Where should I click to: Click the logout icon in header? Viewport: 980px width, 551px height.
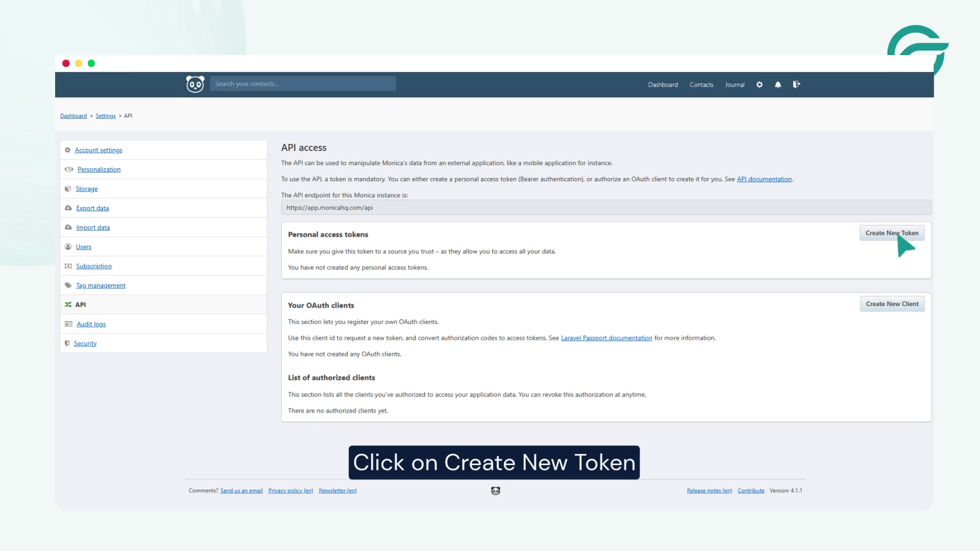click(x=796, y=84)
